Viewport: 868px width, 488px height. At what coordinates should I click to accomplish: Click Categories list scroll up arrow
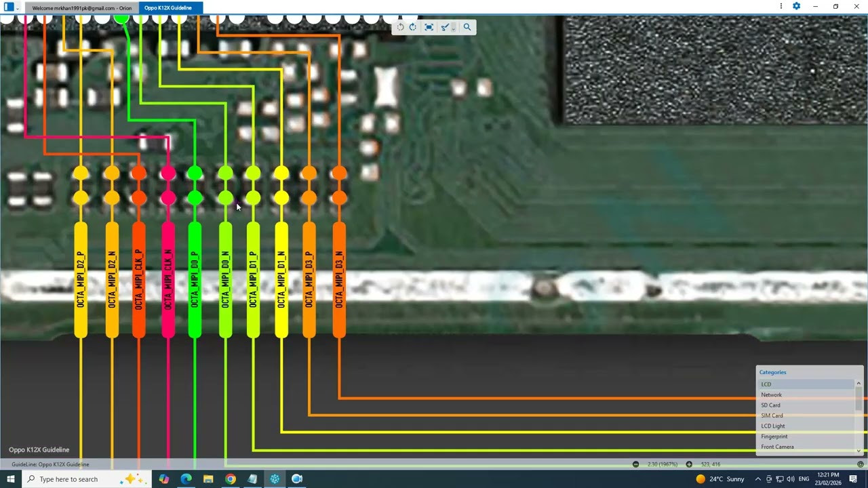tap(859, 384)
